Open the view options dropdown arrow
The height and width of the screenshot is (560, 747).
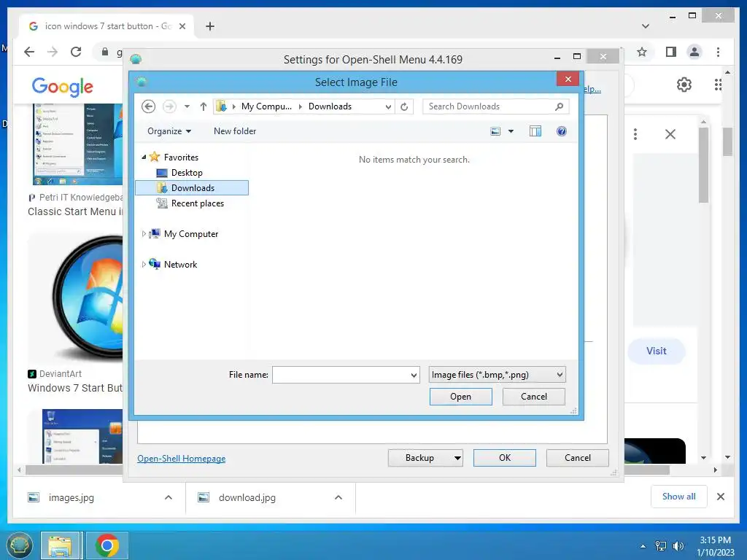(x=511, y=131)
